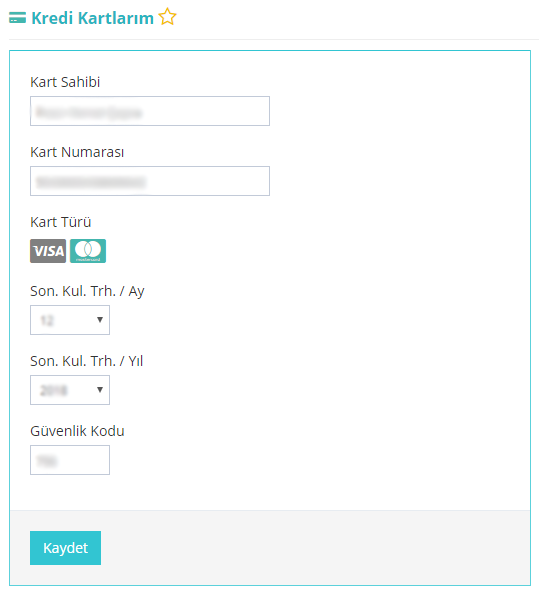The width and height of the screenshot is (539, 594).
Task: Click the Kart Türü label
Action: pyautogui.click(x=61, y=222)
